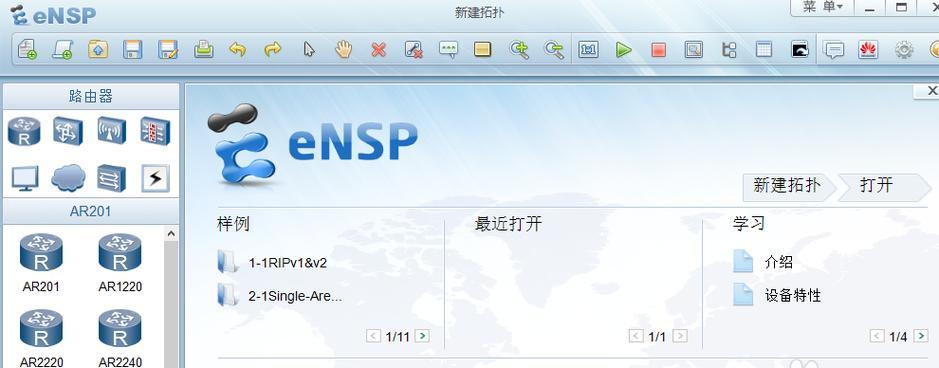939x368 pixels.
Task: Select the custom device category icon
Action: 111,178
